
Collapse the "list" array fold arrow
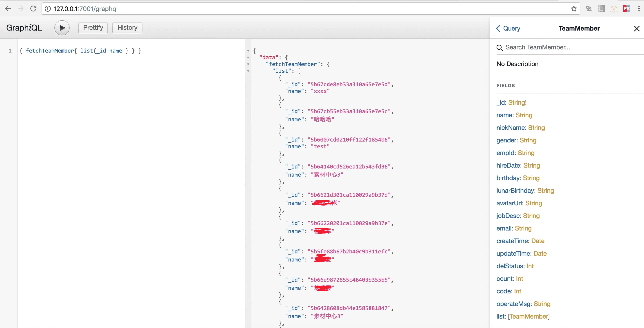pyautogui.click(x=248, y=71)
